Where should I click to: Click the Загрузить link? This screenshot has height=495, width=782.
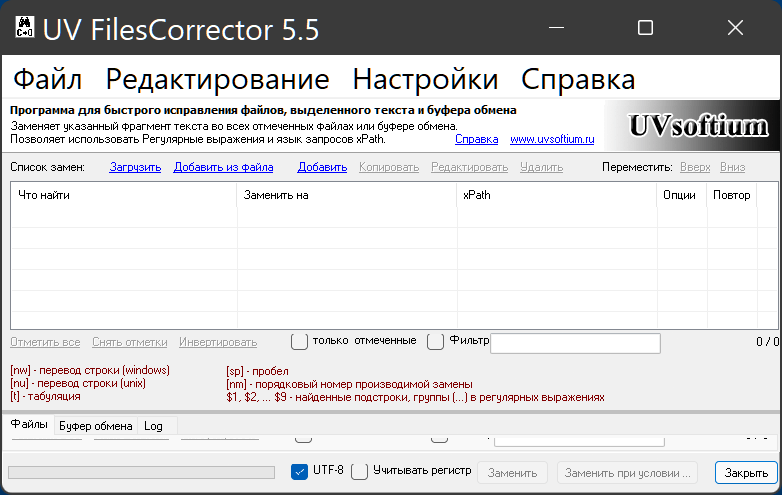click(x=135, y=167)
